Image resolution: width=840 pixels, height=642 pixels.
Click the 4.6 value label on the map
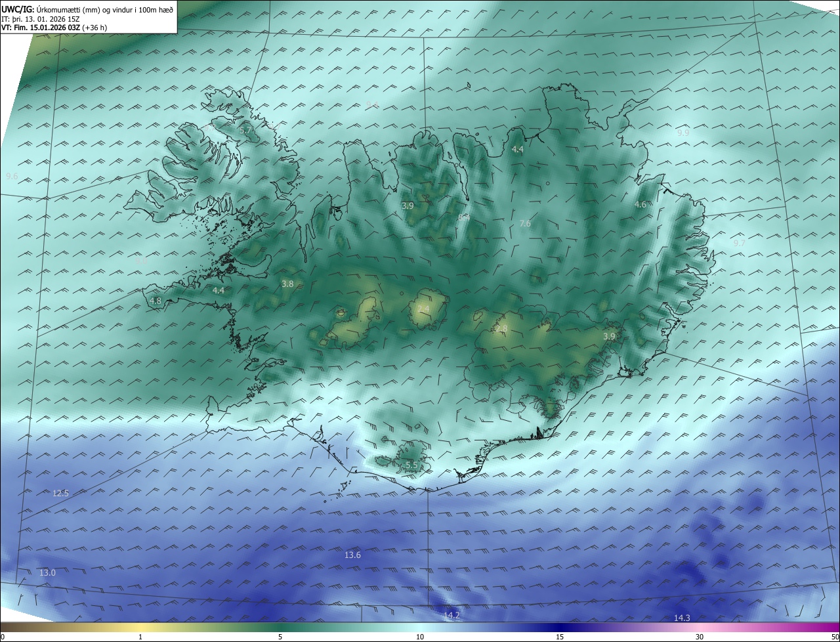coord(640,205)
